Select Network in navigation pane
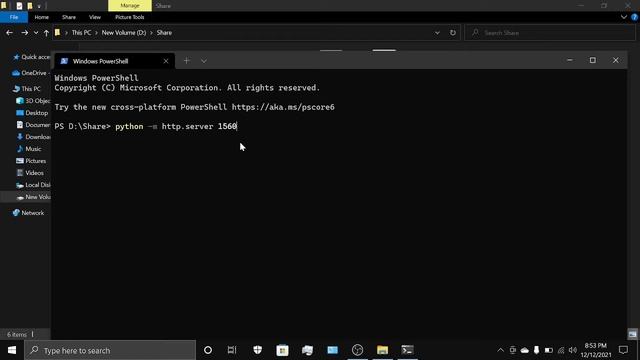Screen dimensions: 640x360 click(28, 213)
